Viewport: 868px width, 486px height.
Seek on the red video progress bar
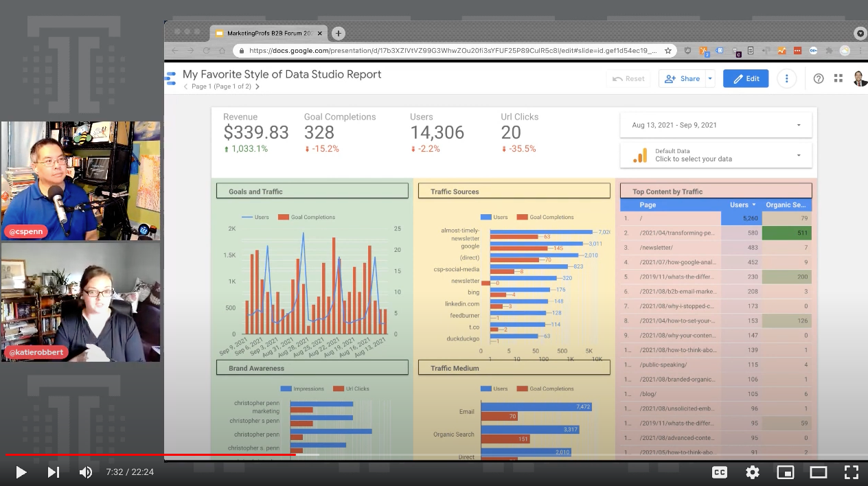click(x=206, y=454)
